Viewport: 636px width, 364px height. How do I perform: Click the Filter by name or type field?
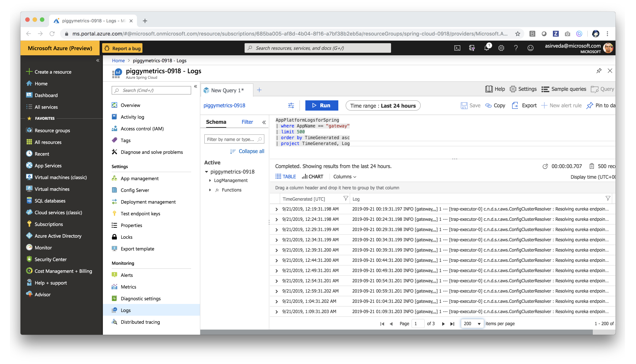234,140
